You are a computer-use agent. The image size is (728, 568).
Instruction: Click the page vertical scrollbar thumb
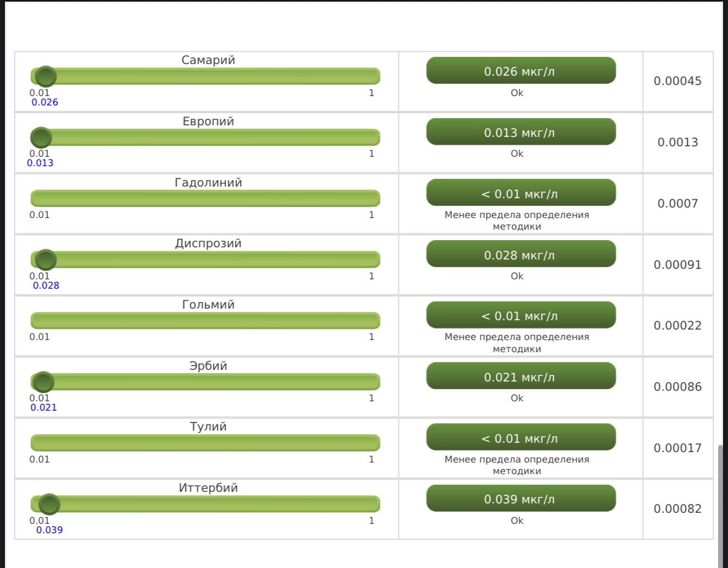click(x=720, y=505)
